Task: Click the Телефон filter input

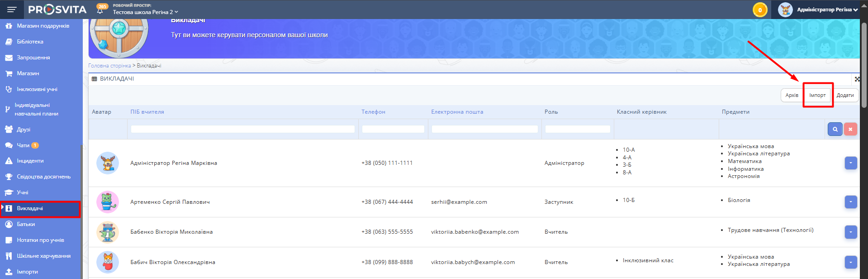Action: 393,129
